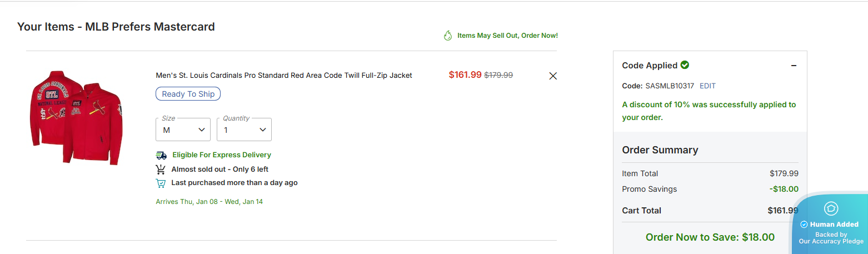Screen dimensions: 868x254
Task: Click the house icon on the Human Added badge
Action: [x=831, y=208]
